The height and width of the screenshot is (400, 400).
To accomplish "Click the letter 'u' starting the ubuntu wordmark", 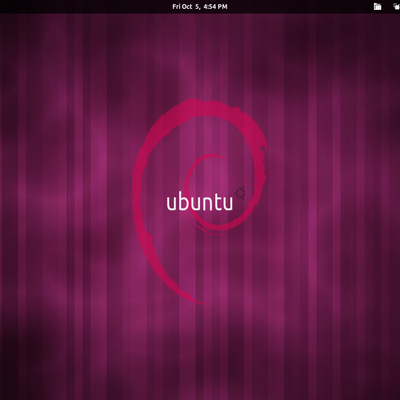I will [x=172, y=204].
